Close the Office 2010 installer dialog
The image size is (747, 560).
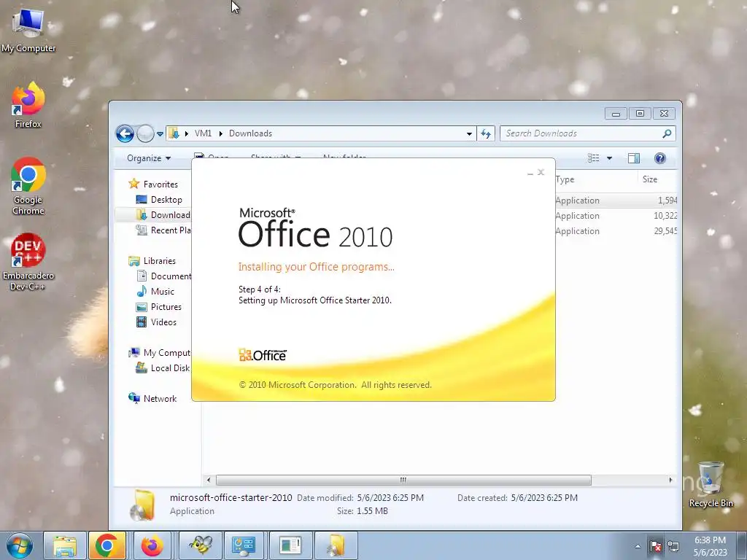[541, 172]
